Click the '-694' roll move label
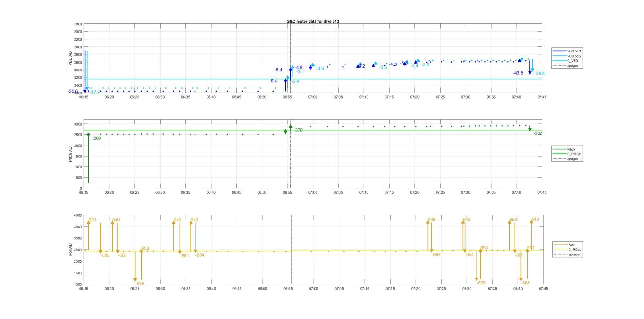The image size is (644, 319). [x=200, y=255]
